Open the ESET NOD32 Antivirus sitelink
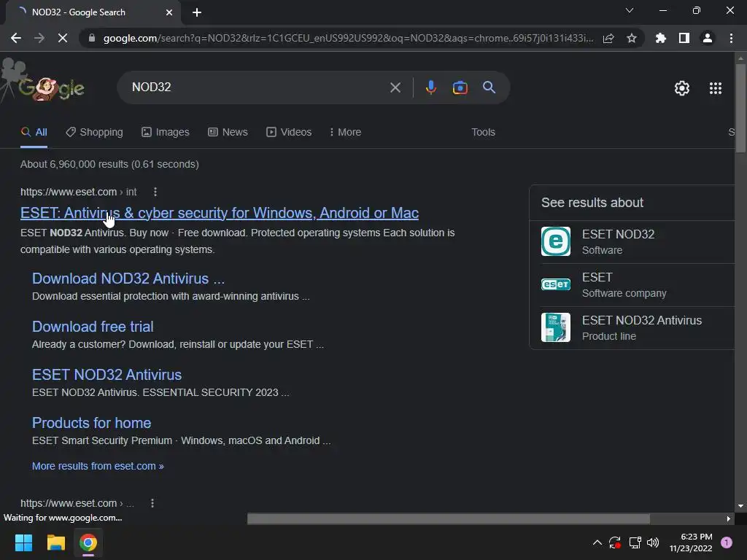The width and height of the screenshot is (747, 560). coord(107,375)
